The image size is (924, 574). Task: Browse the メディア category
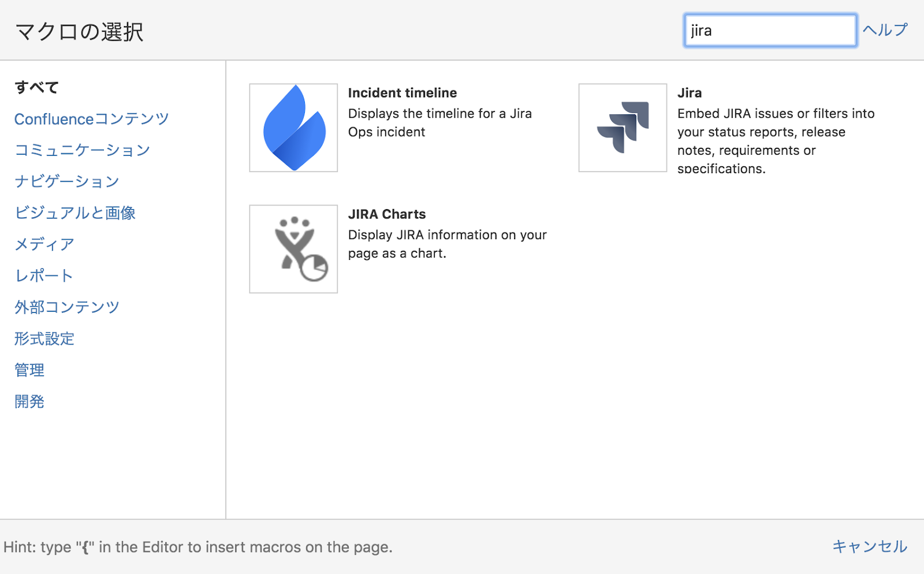pos(44,244)
